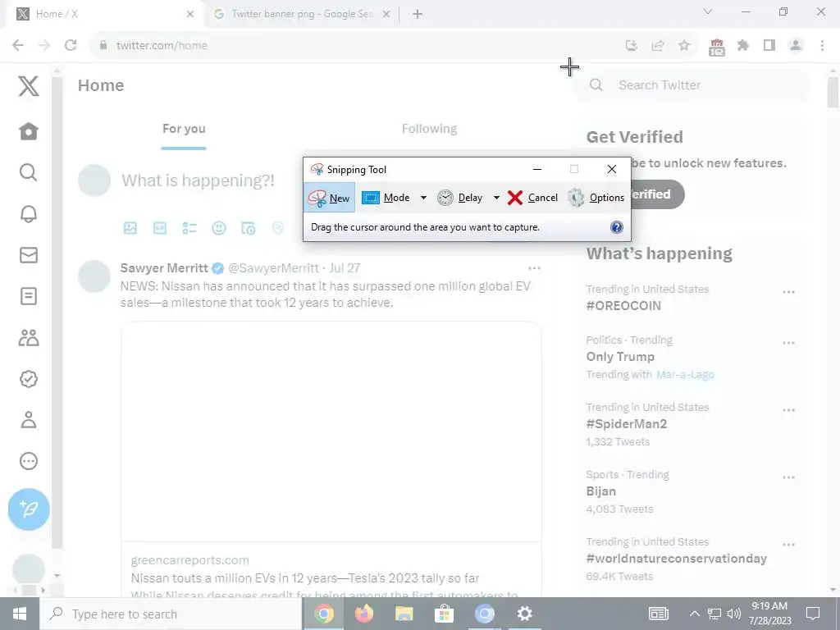
Task: Open Communities people icon in sidebar
Action: pyautogui.click(x=29, y=337)
